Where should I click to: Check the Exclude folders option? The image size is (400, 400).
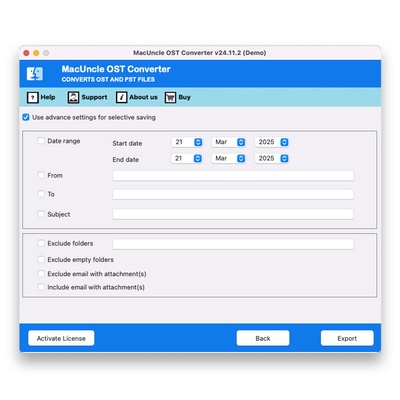41,243
